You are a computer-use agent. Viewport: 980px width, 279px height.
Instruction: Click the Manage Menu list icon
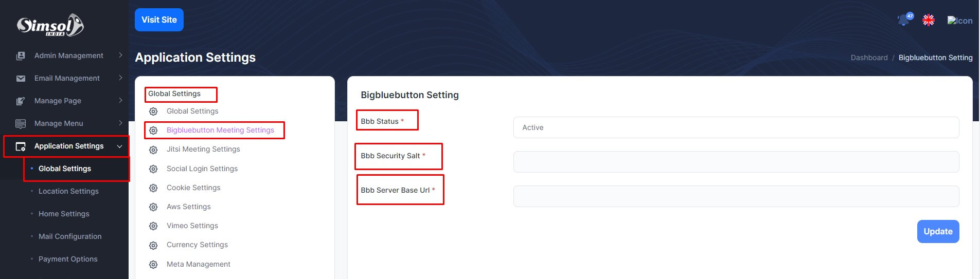click(21, 123)
